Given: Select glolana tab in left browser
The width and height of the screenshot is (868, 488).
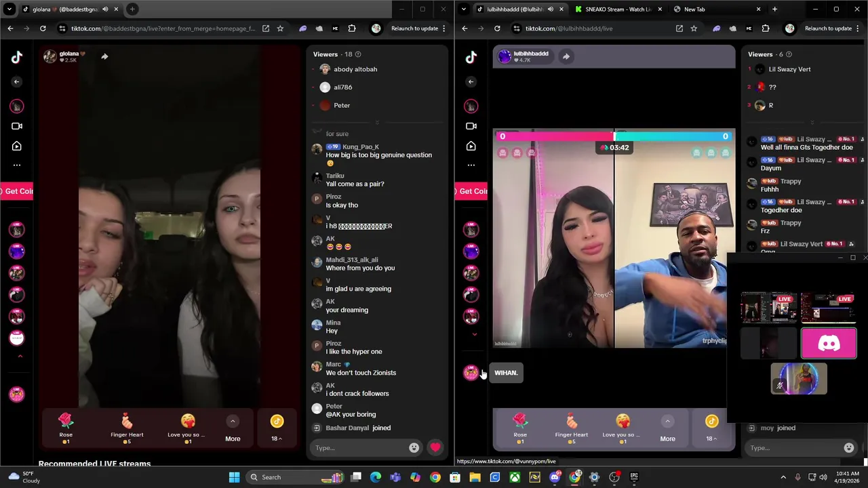Looking at the screenshot, I should pyautogui.click(x=71, y=9).
